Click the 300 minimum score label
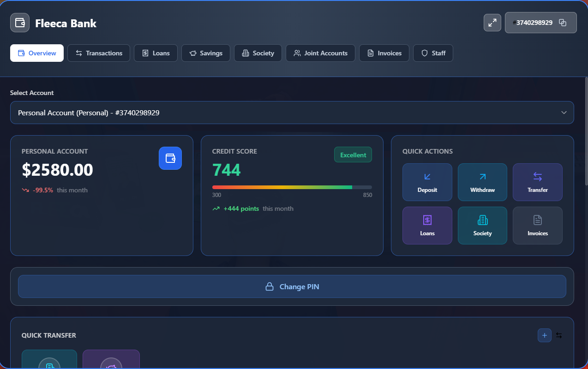The image size is (588, 369). pyautogui.click(x=216, y=195)
